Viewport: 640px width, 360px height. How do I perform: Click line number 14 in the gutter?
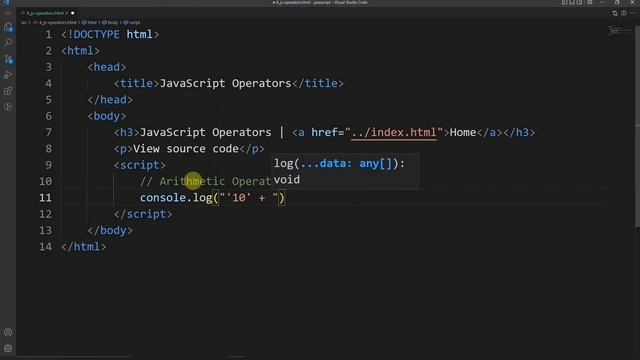45,247
